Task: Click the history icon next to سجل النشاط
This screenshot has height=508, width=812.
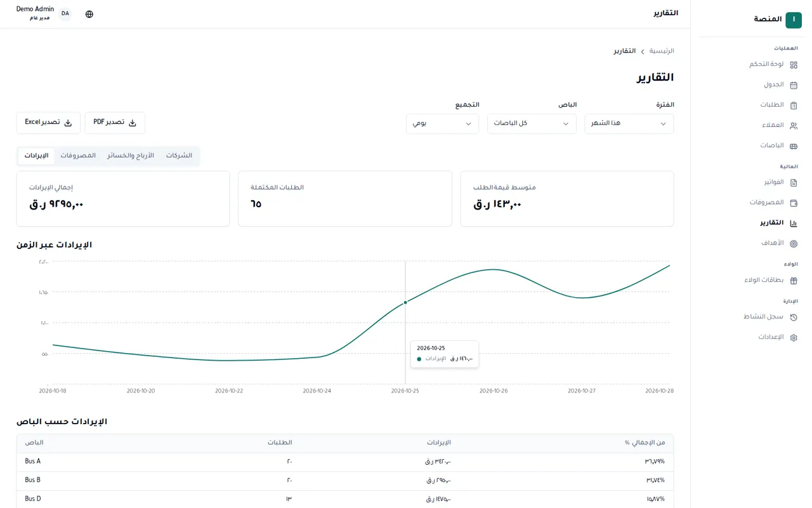Action: click(x=794, y=317)
